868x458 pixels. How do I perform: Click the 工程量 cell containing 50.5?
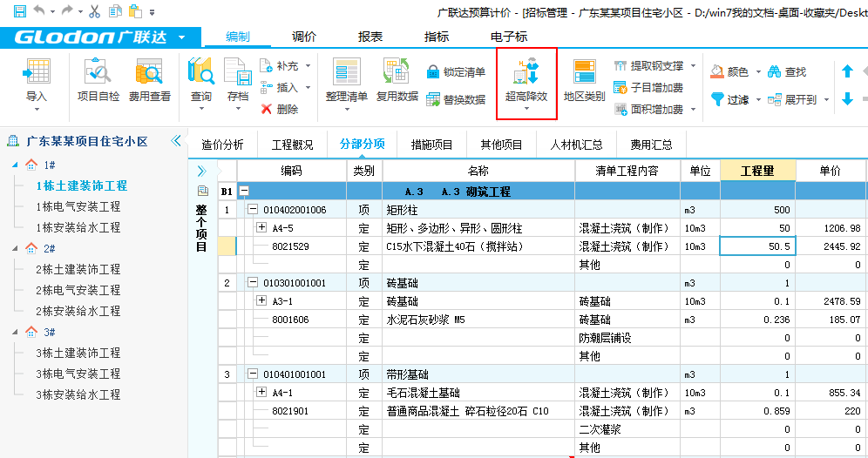click(756, 246)
